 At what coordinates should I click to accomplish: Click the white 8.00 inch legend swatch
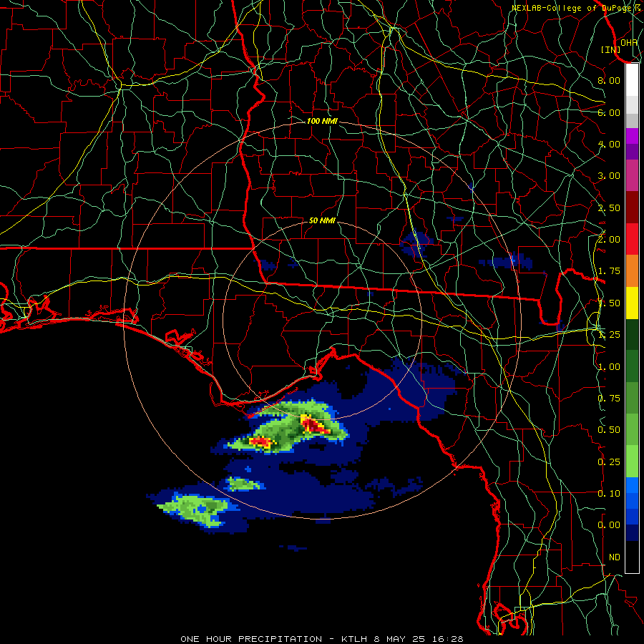coord(632,80)
